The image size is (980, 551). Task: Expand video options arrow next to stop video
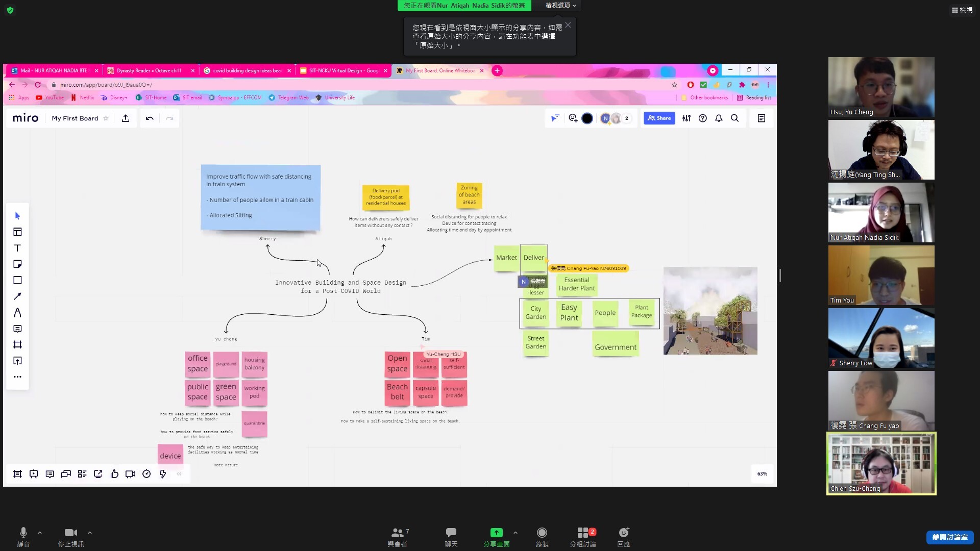tap(90, 533)
